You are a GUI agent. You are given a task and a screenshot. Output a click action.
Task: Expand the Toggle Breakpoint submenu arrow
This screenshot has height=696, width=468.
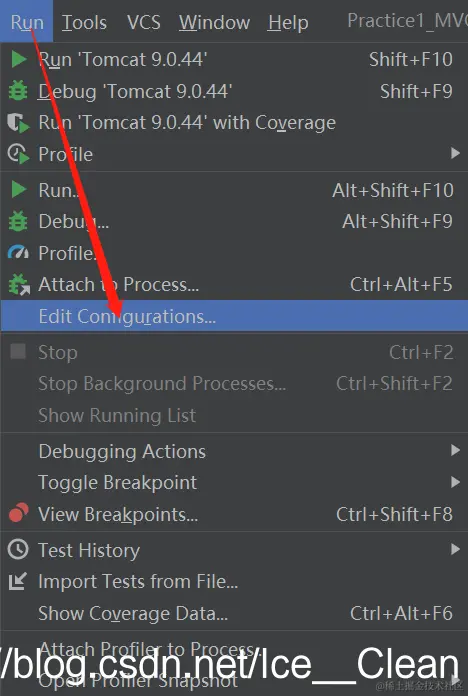[455, 482]
